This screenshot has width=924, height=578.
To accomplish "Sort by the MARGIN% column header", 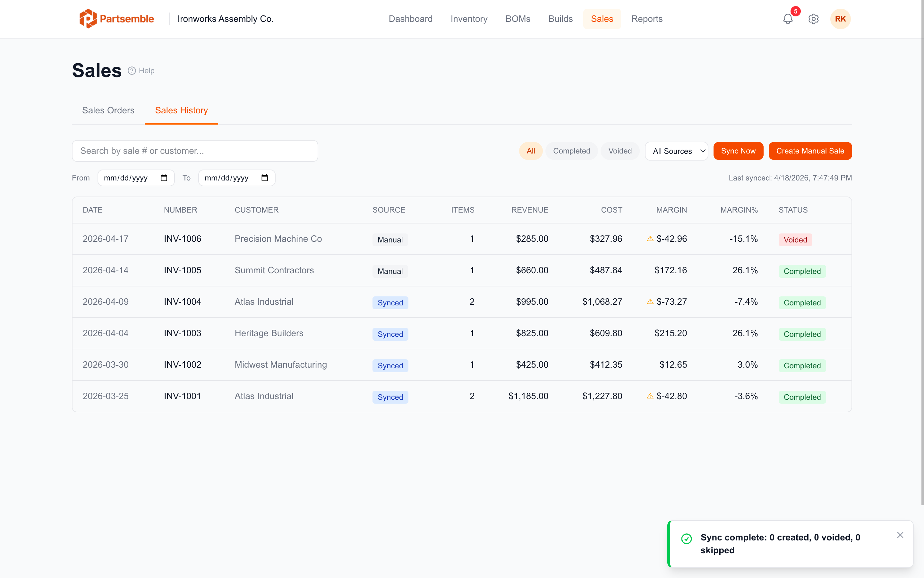I will [739, 210].
